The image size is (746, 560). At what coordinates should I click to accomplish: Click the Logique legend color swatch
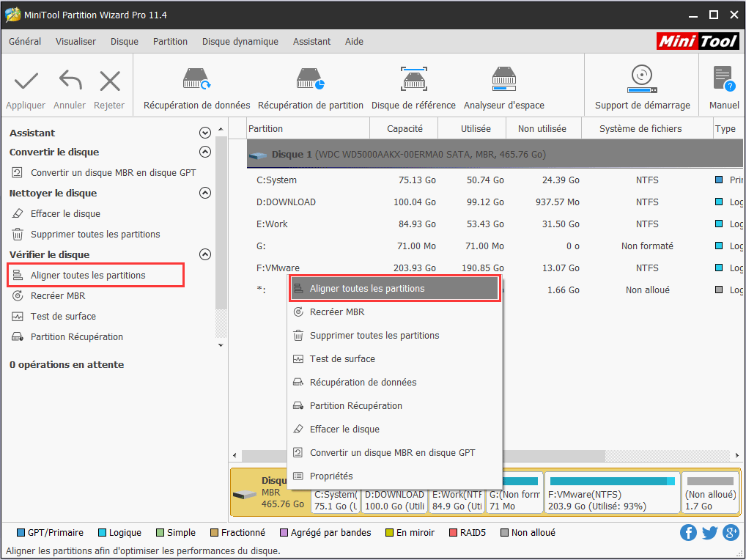(x=102, y=532)
